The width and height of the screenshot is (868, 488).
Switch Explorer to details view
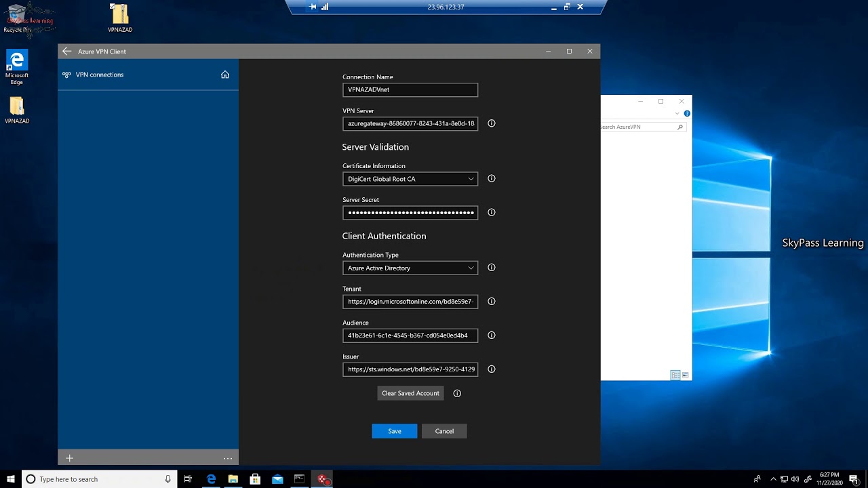[675, 375]
